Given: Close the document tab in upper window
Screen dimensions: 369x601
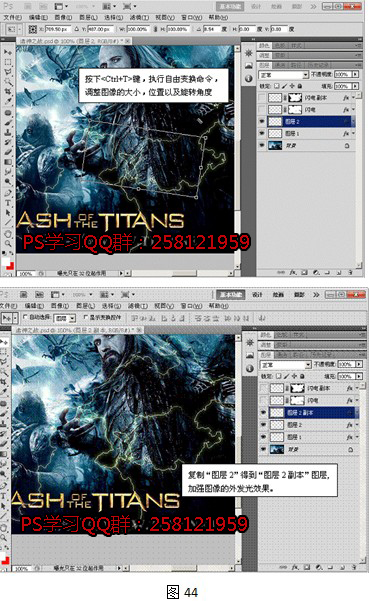Looking at the screenshot, I should (128, 41).
